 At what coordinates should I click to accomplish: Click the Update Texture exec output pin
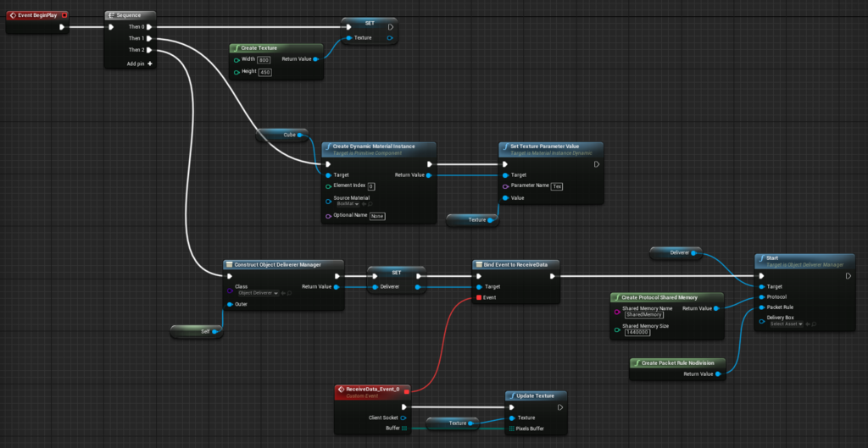pyautogui.click(x=560, y=407)
